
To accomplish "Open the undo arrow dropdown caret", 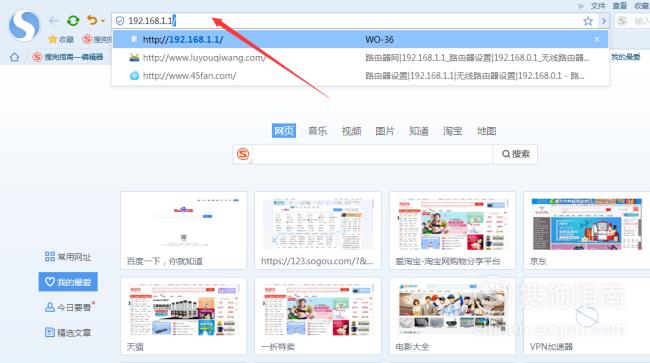I will click(103, 21).
